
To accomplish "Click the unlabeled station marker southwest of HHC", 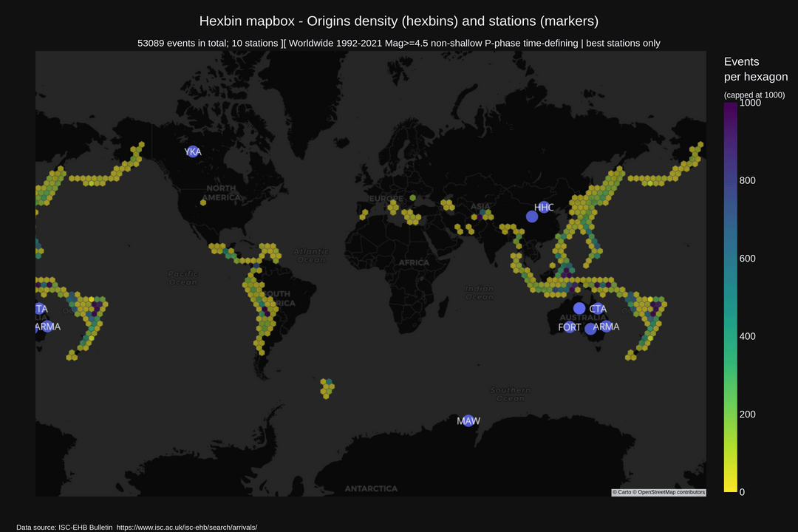I will (531, 216).
